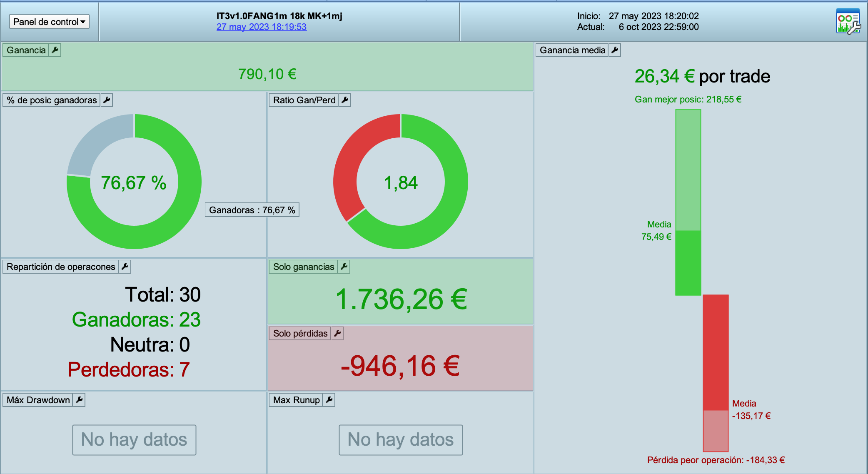
Task: Click the Perdedoras: 7 text
Action: pyautogui.click(x=129, y=370)
